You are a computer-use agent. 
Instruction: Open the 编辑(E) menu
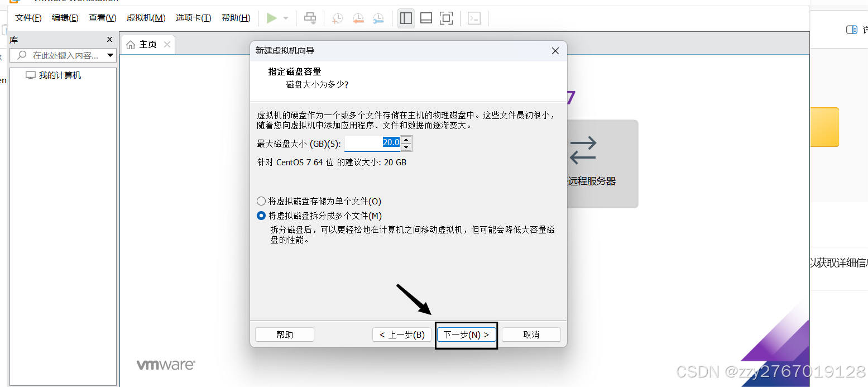pos(65,18)
